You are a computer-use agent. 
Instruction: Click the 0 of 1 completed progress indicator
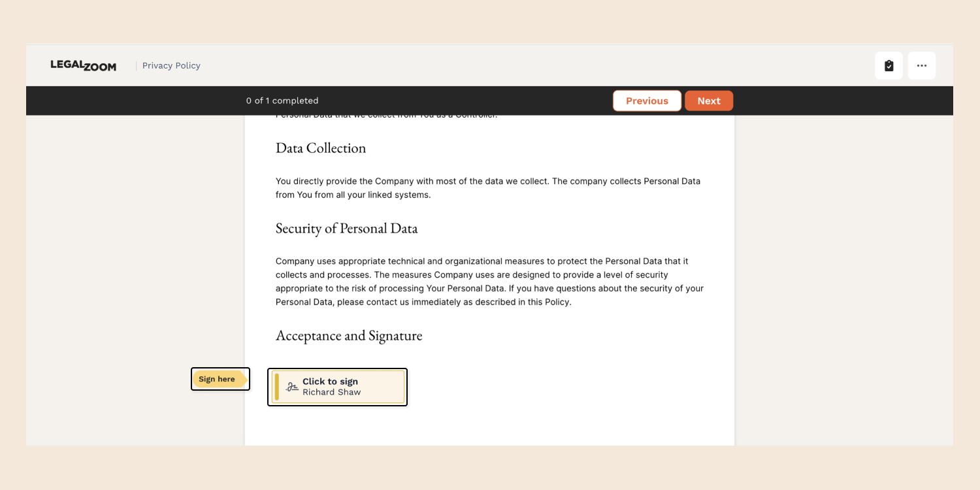282,101
